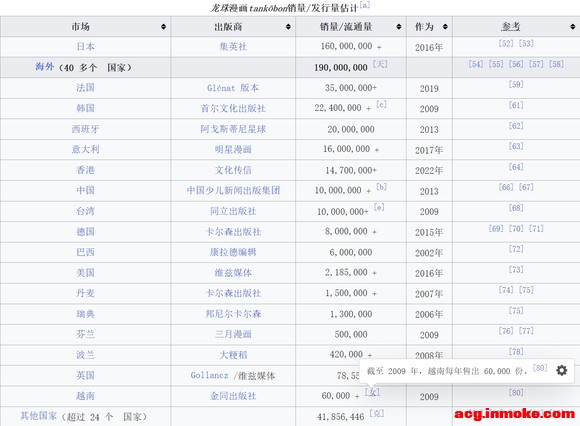
Task: Sort table by 市场 column arrows
Action: pyautogui.click(x=163, y=27)
